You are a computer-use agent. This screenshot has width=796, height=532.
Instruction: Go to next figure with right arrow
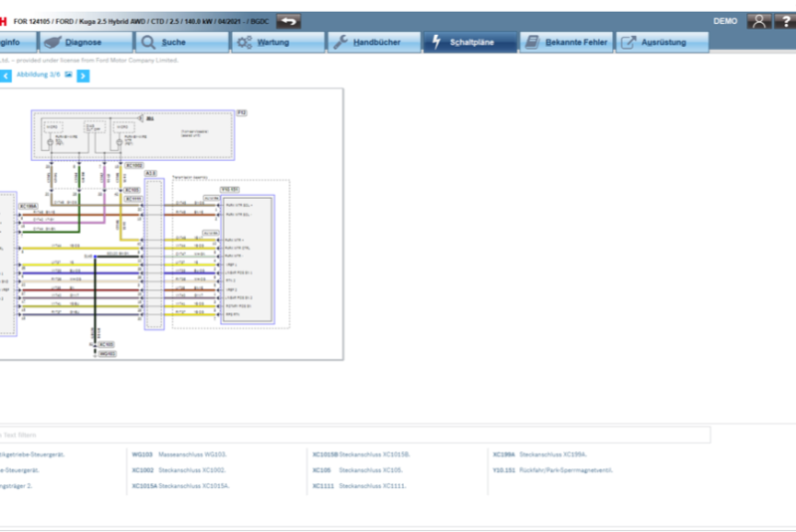pos(83,76)
